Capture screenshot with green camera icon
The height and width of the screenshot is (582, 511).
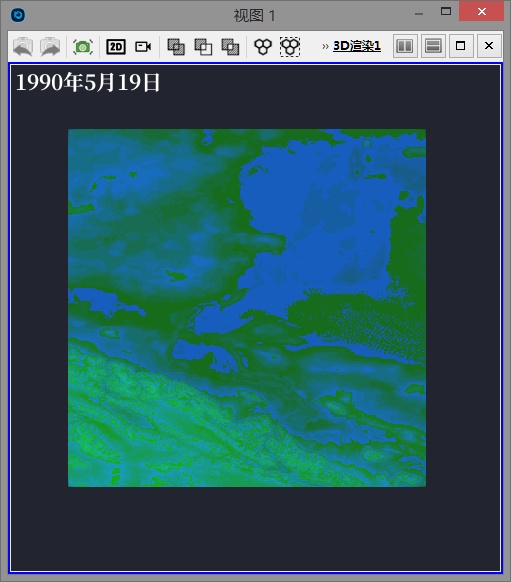click(83, 47)
